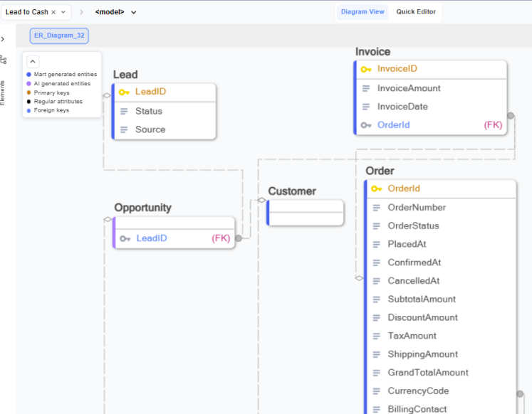The width and height of the screenshot is (532, 414).
Task: Click the breadcrumb chevron separator
Action: pyautogui.click(x=81, y=12)
